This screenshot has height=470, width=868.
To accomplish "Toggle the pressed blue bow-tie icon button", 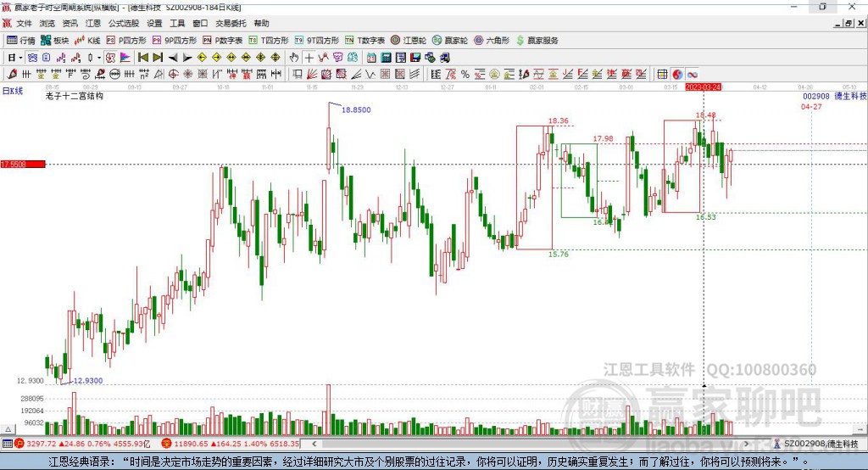I will 32,57.
